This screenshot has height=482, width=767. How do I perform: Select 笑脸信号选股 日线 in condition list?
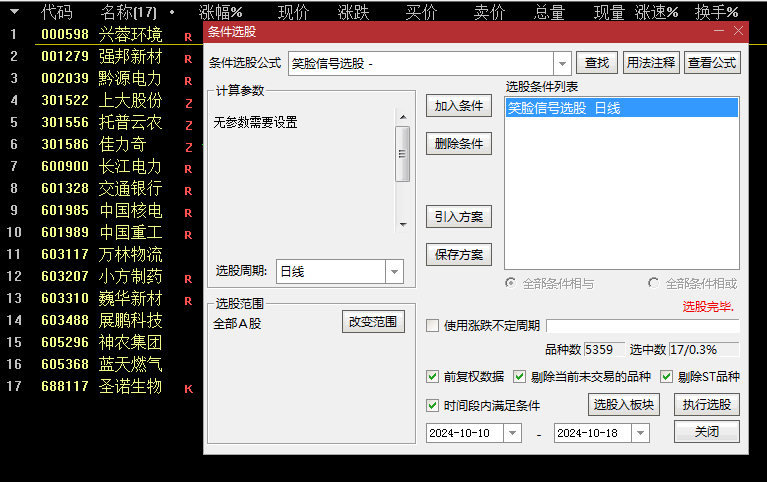tap(621, 108)
